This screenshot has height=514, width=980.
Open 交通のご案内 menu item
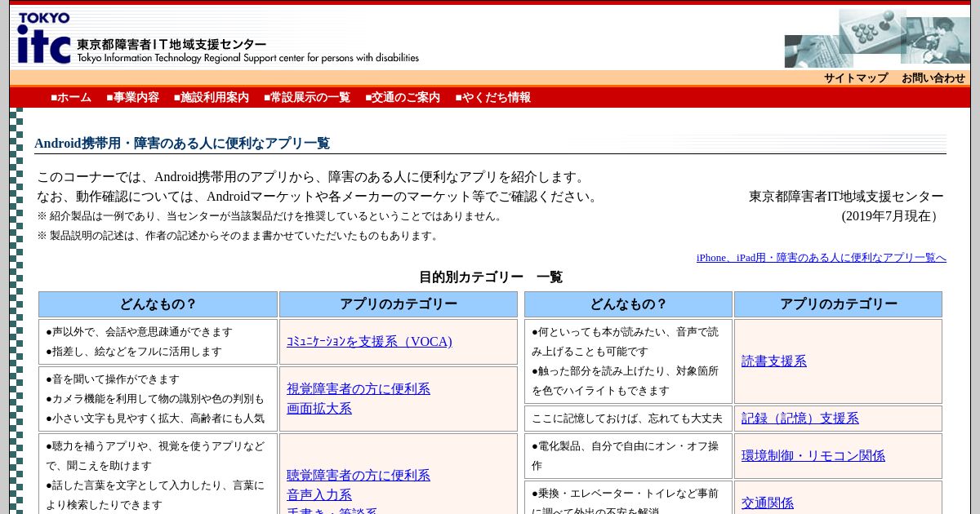402,97
